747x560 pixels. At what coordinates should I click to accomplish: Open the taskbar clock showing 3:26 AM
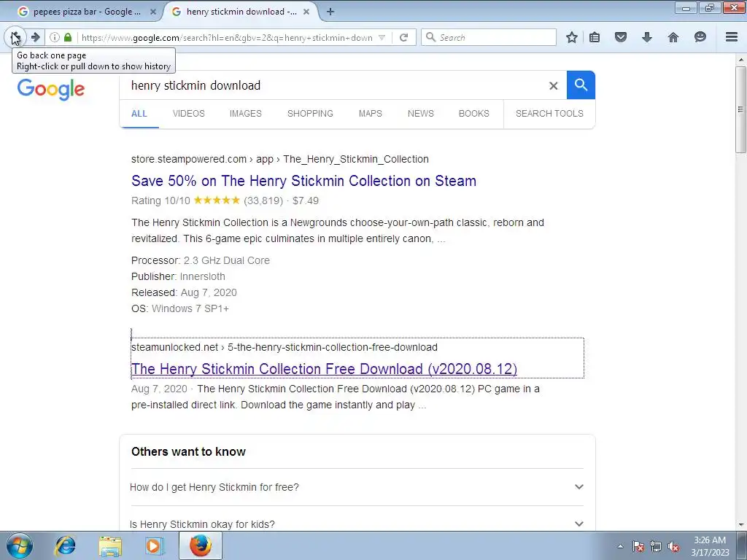[710, 546]
